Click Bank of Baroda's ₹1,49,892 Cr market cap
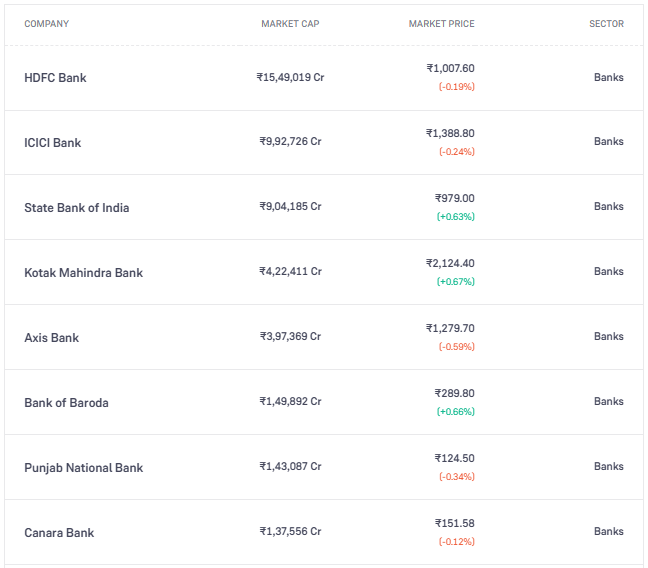The width and height of the screenshot is (648, 568). point(290,402)
